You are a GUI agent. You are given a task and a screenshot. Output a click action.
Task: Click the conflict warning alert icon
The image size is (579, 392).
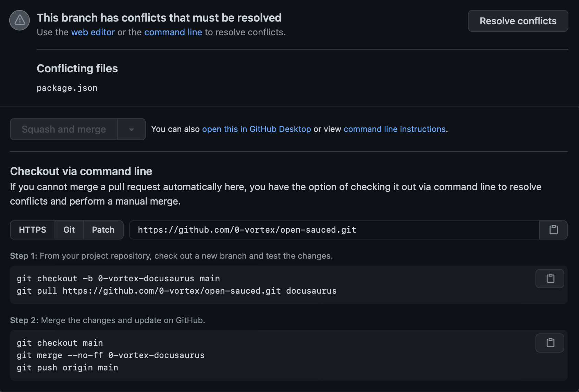19,20
